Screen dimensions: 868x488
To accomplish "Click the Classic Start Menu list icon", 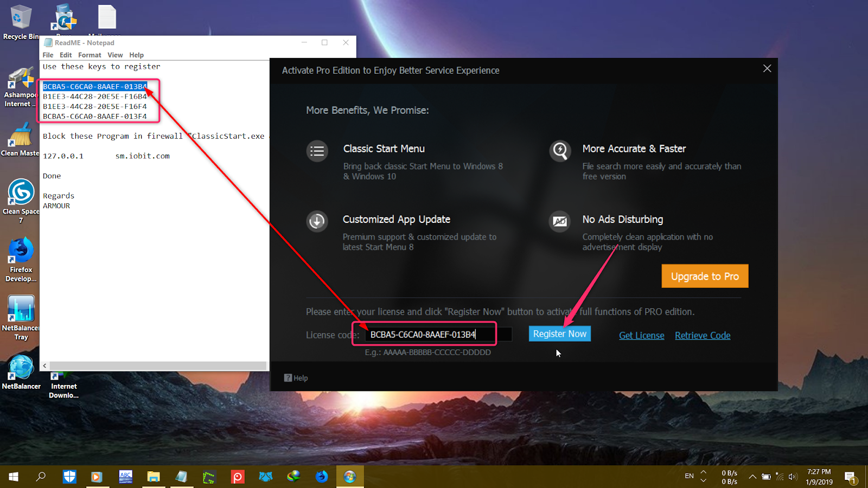I will tap(317, 151).
